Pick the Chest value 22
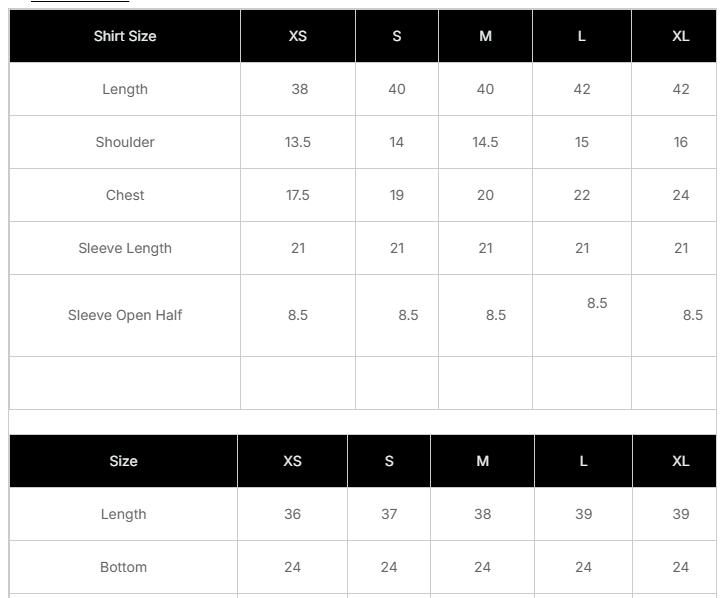This screenshot has height=598, width=725. 582,195
